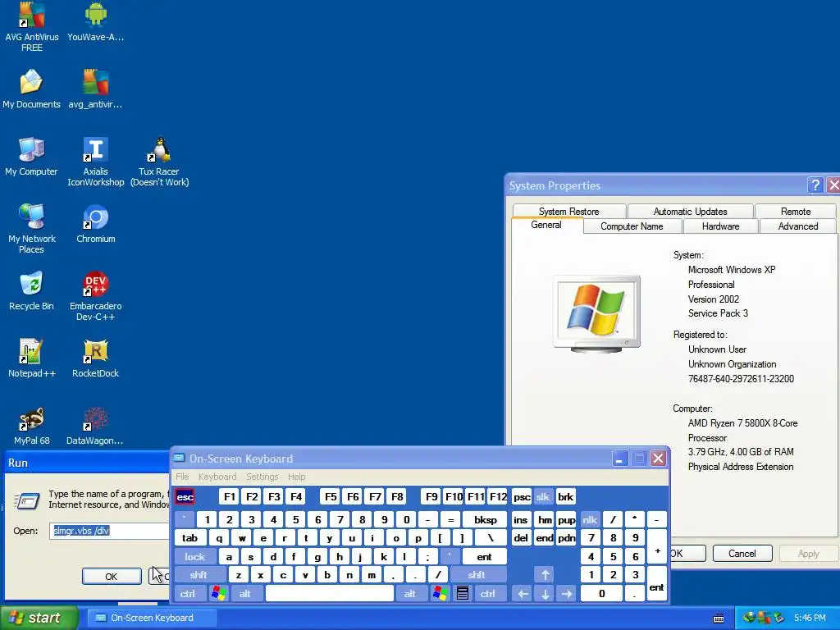Click the keyboard icon in system tray
This screenshot has height=630, width=840.
719,619
